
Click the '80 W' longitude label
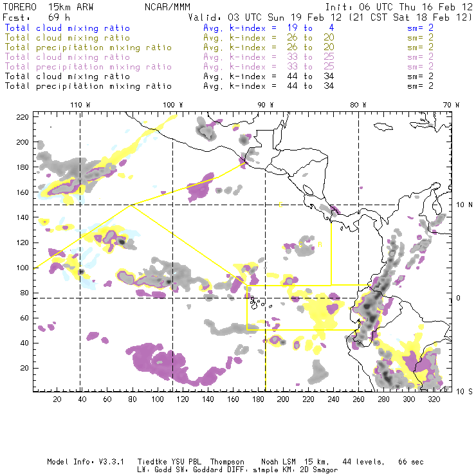coord(358,105)
